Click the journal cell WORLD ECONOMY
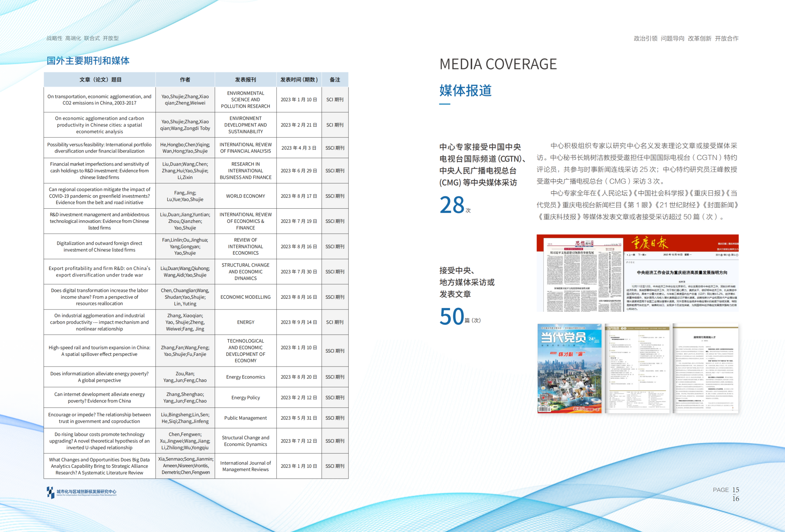Viewport: 785px width, 532px height. coord(245,196)
